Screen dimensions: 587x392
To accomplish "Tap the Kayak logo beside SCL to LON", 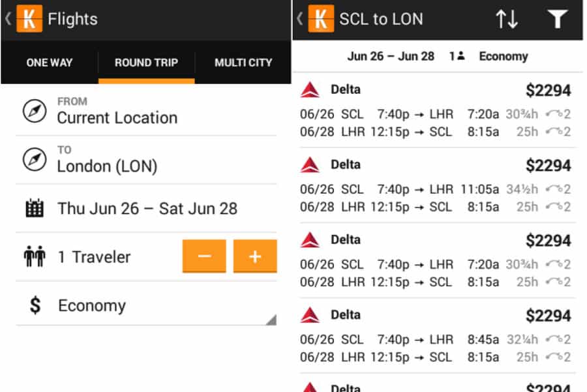I will click(321, 19).
